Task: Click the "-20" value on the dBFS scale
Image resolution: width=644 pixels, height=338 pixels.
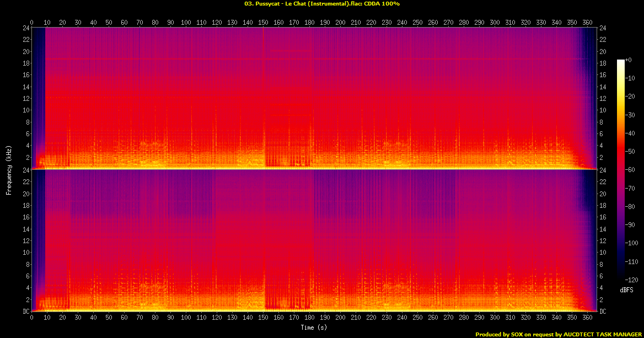Action: click(630, 96)
